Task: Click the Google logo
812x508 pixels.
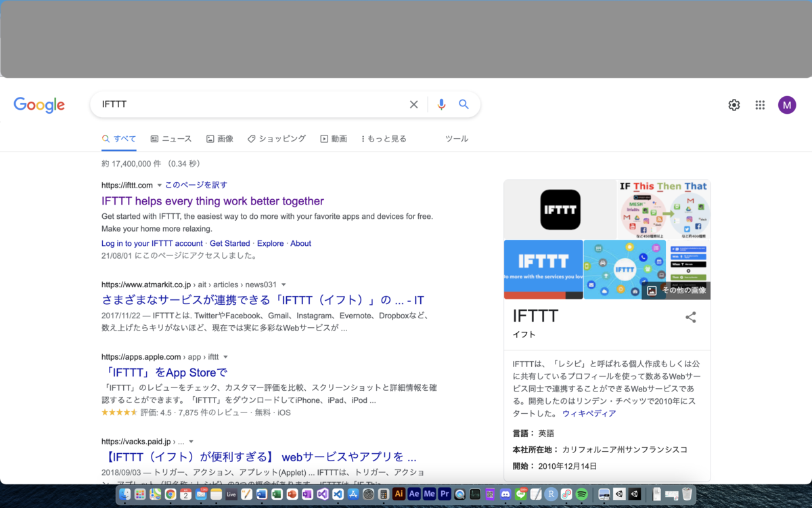Action: [x=39, y=105]
